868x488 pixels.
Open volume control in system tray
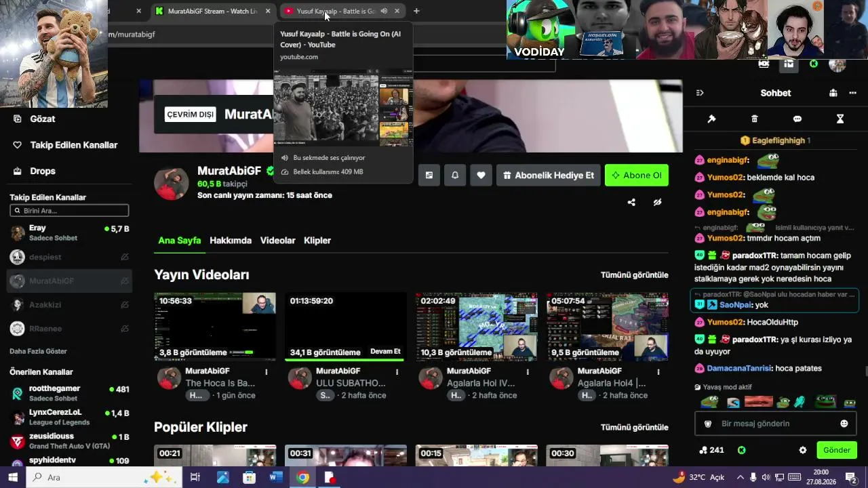pyautogui.click(x=766, y=477)
